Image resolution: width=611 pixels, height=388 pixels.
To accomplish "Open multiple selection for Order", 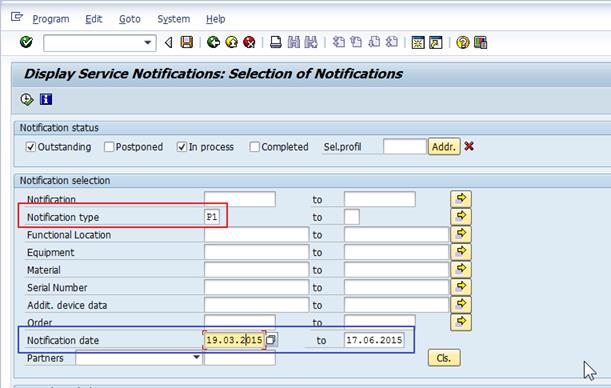I will (x=461, y=322).
